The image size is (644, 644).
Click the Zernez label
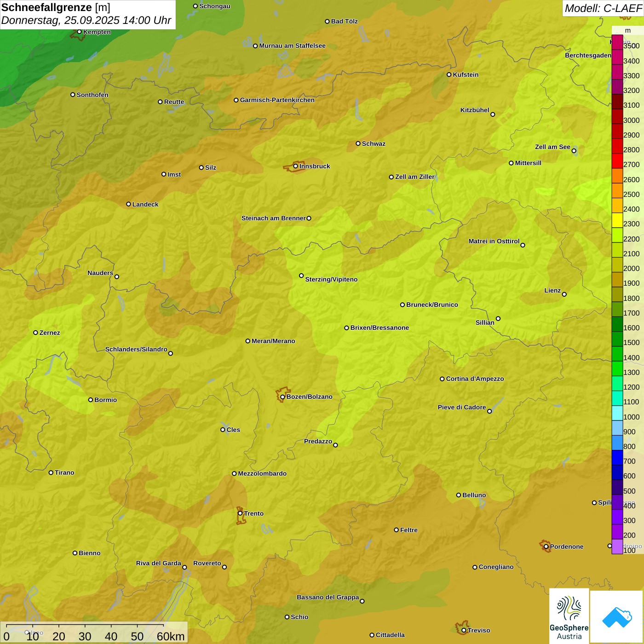50,333
